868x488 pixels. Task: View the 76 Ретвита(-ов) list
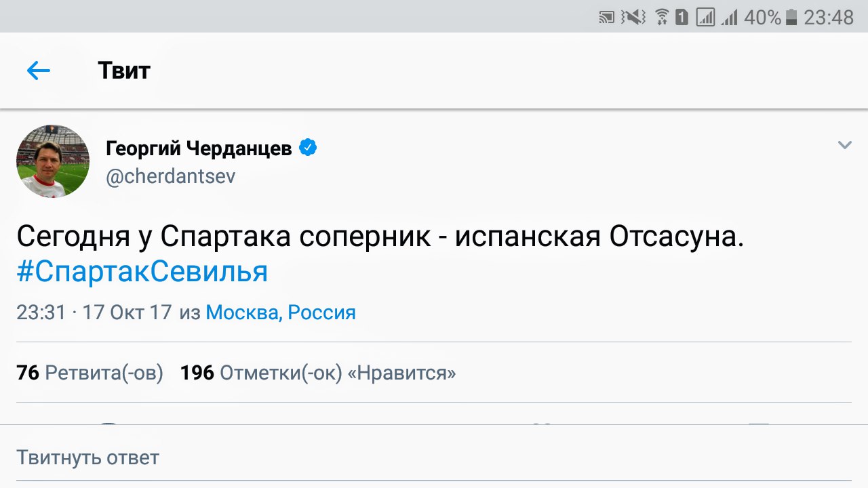[90, 373]
